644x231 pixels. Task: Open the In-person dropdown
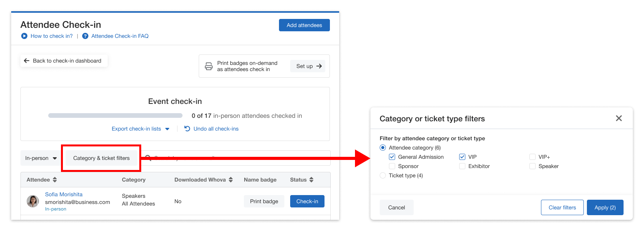[x=41, y=158]
